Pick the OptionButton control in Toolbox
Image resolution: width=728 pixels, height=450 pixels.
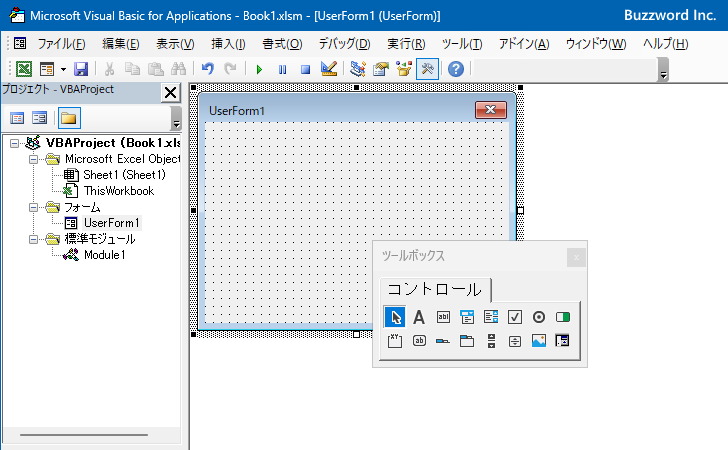click(539, 317)
